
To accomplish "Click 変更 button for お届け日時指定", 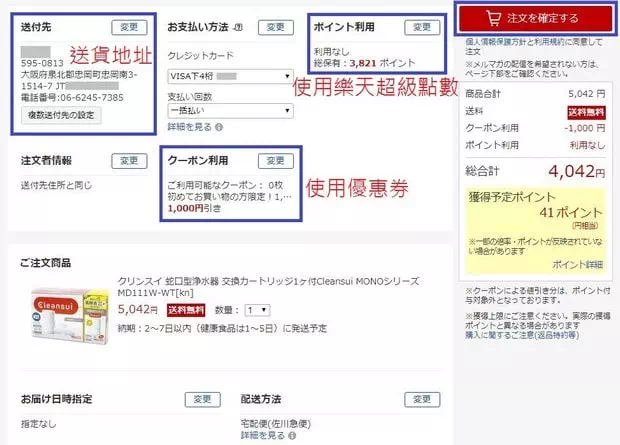I will click(202, 400).
